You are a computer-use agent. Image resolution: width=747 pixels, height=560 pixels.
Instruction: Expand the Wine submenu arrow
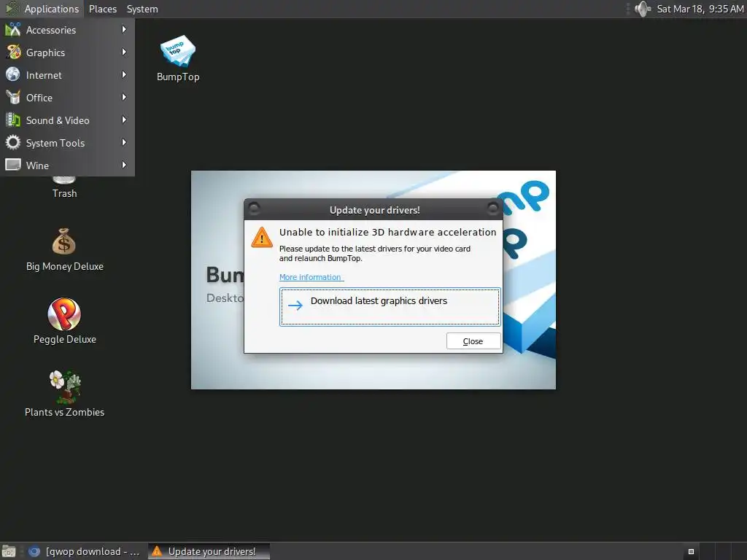point(124,165)
